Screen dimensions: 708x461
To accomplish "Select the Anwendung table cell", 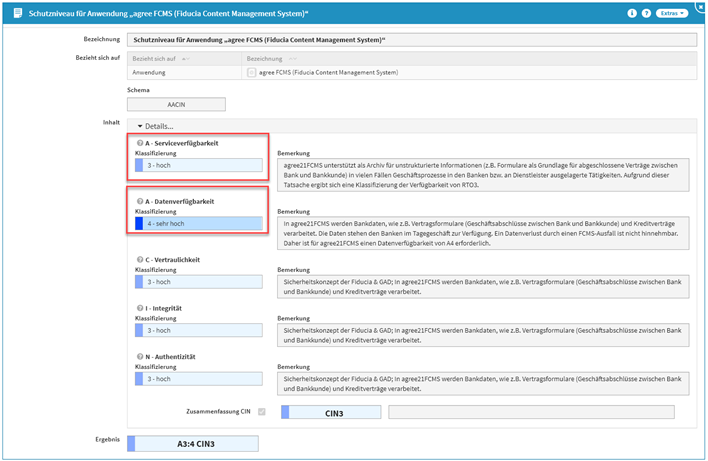I will click(184, 72).
